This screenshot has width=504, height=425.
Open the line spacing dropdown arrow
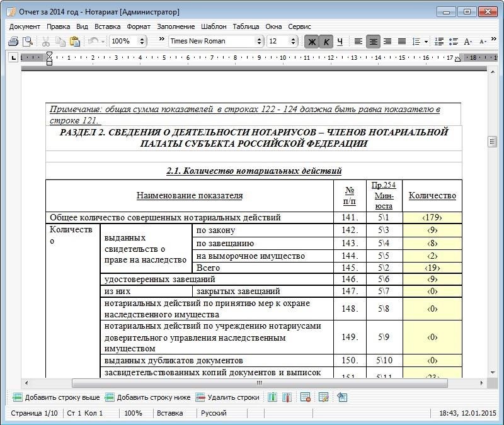coord(427,42)
